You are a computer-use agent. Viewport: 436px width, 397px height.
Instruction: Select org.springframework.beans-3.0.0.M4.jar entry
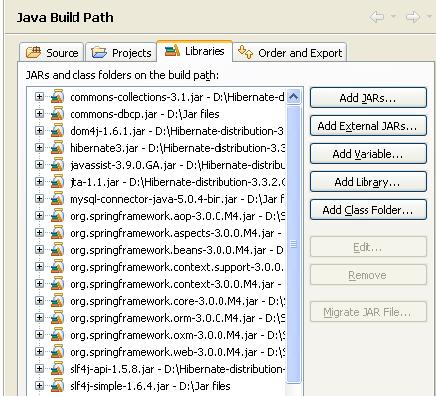coord(177,250)
